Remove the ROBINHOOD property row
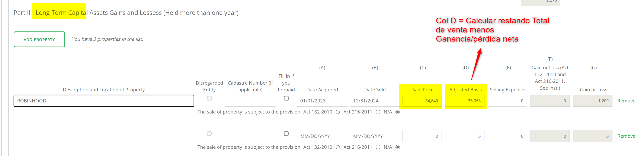The image size is (644, 156). (x=626, y=101)
